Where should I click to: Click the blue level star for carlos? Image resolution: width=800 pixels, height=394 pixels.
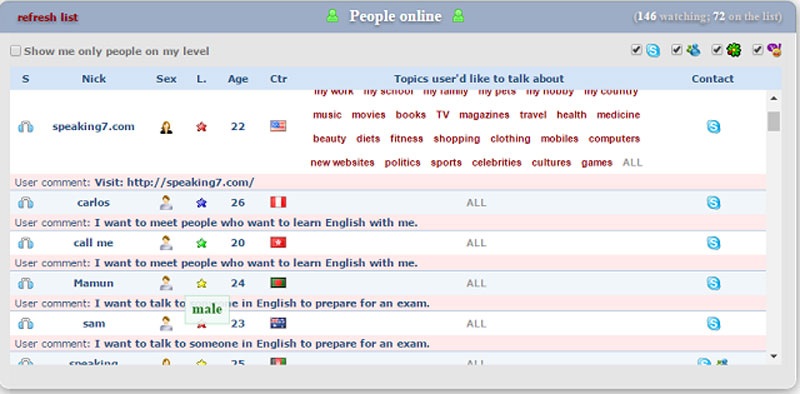point(202,203)
